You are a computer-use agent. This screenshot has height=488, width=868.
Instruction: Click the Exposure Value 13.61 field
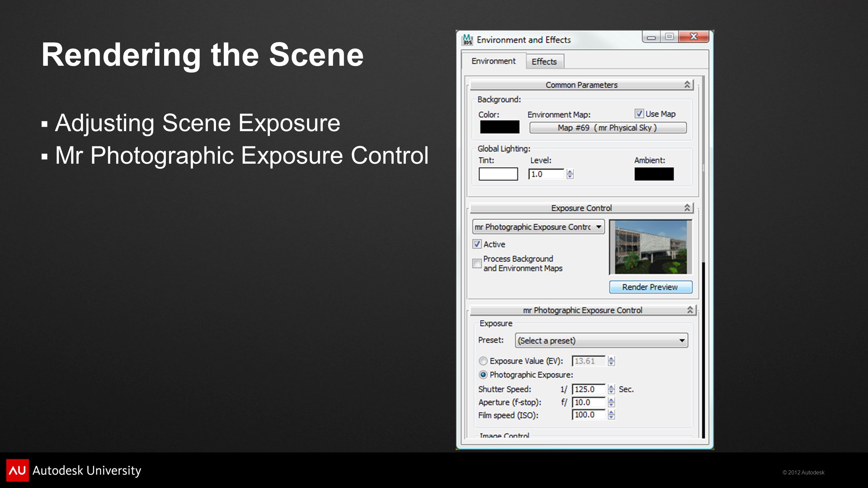[589, 361]
